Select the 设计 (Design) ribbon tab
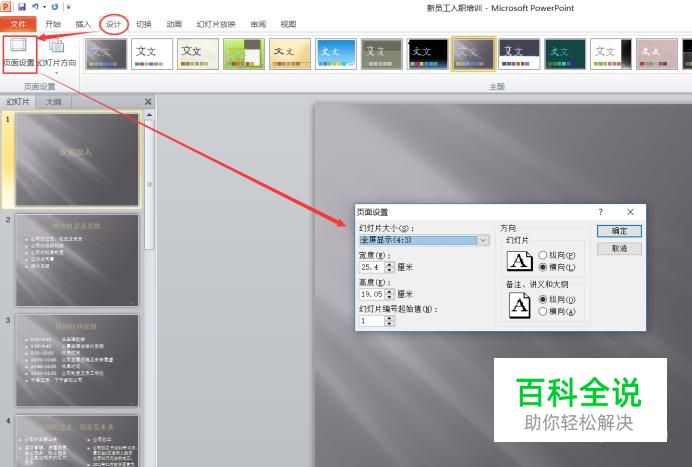 tap(113, 24)
